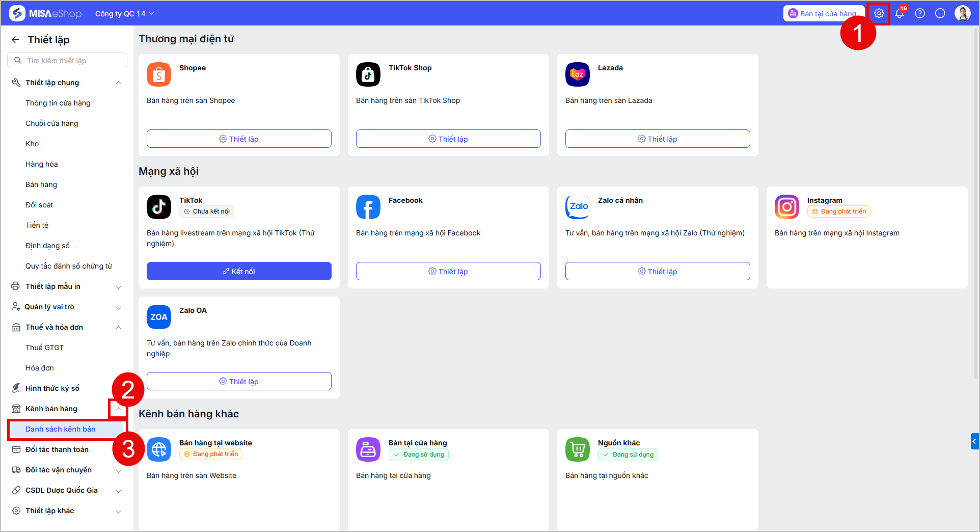The image size is (980, 532).
Task: Click the Đối tác thanh toán card icon
Action: coord(16,449)
